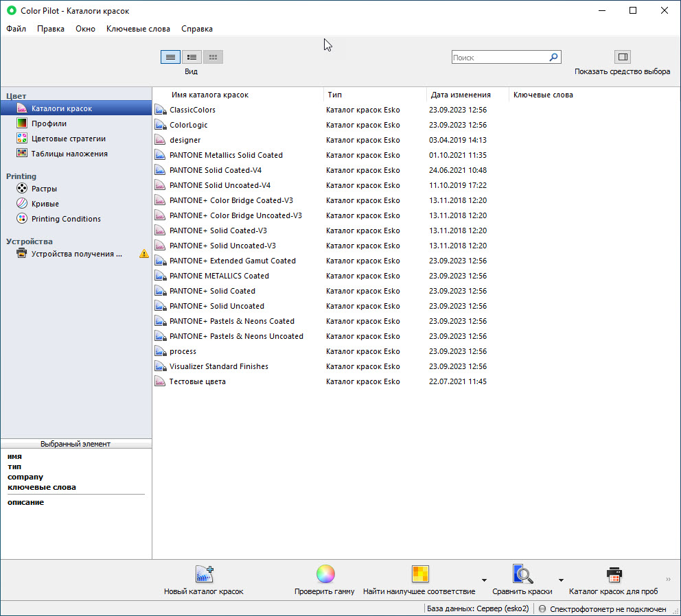The image size is (681, 616).
Task: Click PANTONE+ Extended Gamut Coated icon
Action: coord(160,261)
